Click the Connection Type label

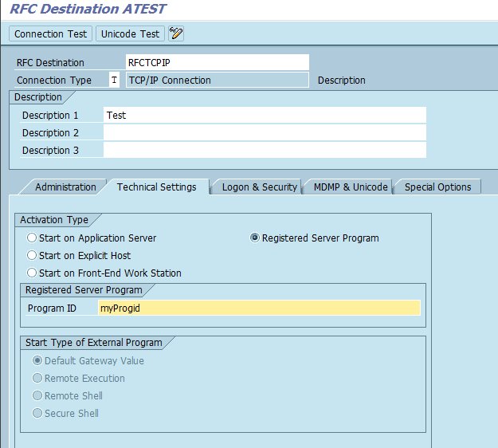point(54,81)
